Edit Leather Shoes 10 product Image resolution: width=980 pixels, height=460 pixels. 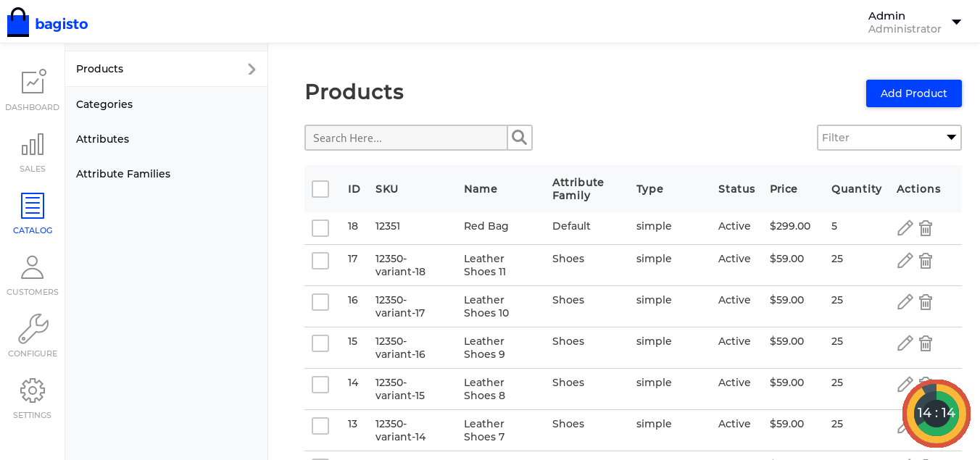[x=905, y=302]
